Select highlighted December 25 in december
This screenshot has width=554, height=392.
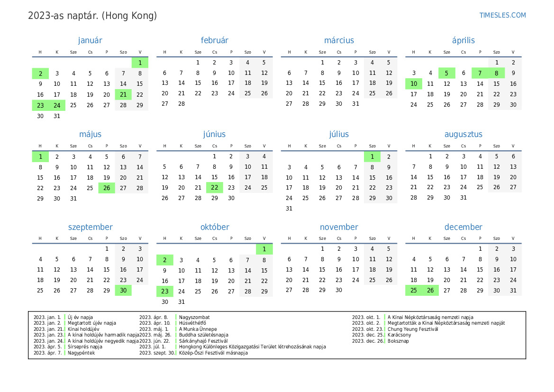[x=413, y=290]
